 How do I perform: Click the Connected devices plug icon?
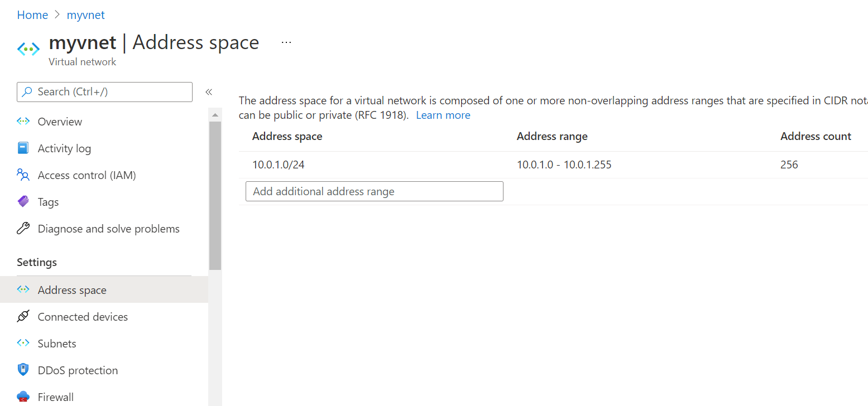point(23,317)
